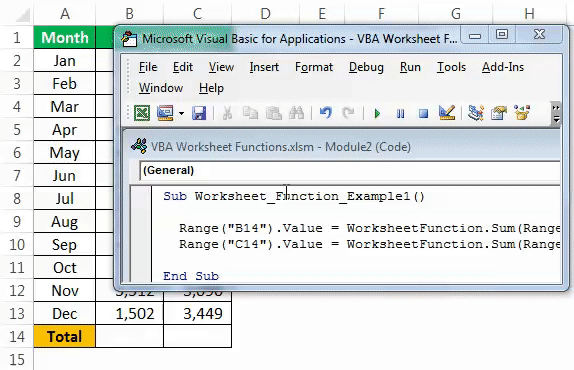Screen dimensions: 574x370
Task: Select the Aug cell in Excel
Action: pyautogui.click(x=64, y=221)
